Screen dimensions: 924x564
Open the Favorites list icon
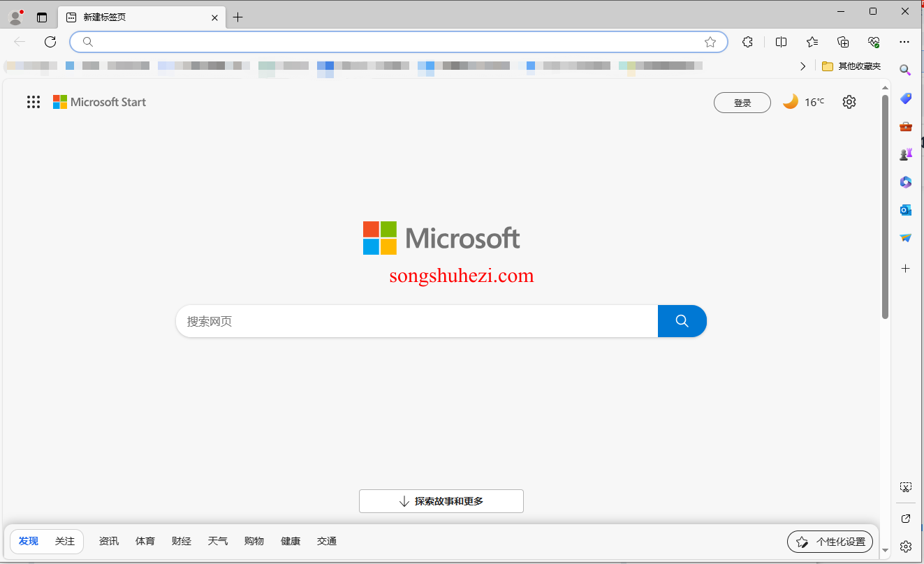(812, 42)
